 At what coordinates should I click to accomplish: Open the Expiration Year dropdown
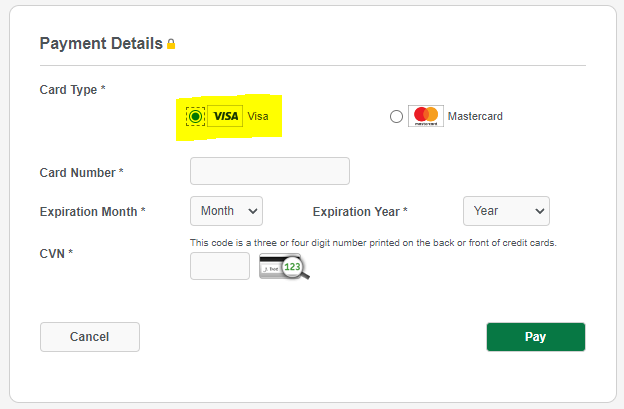pos(506,211)
